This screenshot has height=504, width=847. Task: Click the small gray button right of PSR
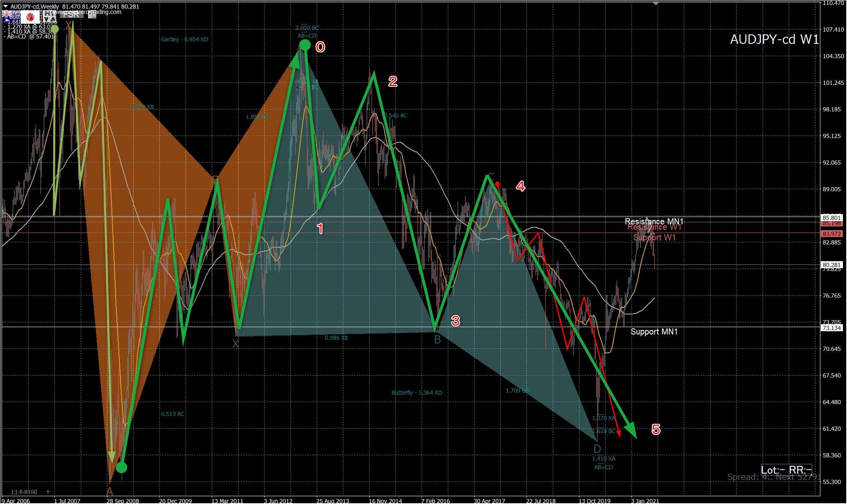(x=92, y=15)
